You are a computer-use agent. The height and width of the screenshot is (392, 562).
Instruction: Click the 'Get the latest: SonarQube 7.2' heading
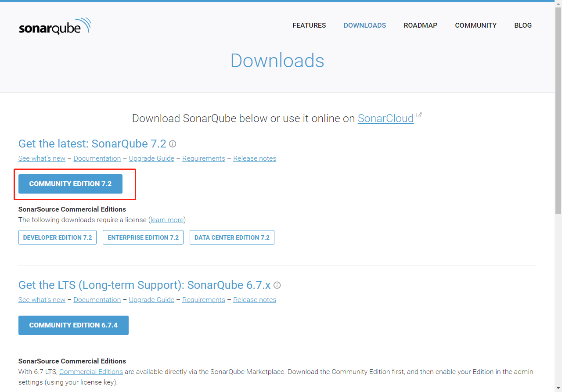(x=92, y=144)
